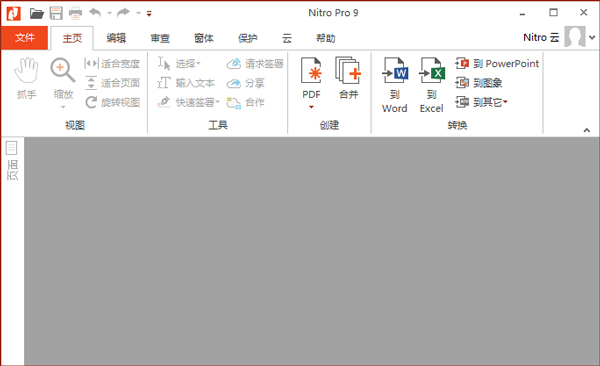This screenshot has width=600, height=366.
Task: Close the Nitro Pro 9 window
Action: pyautogui.click(x=584, y=13)
